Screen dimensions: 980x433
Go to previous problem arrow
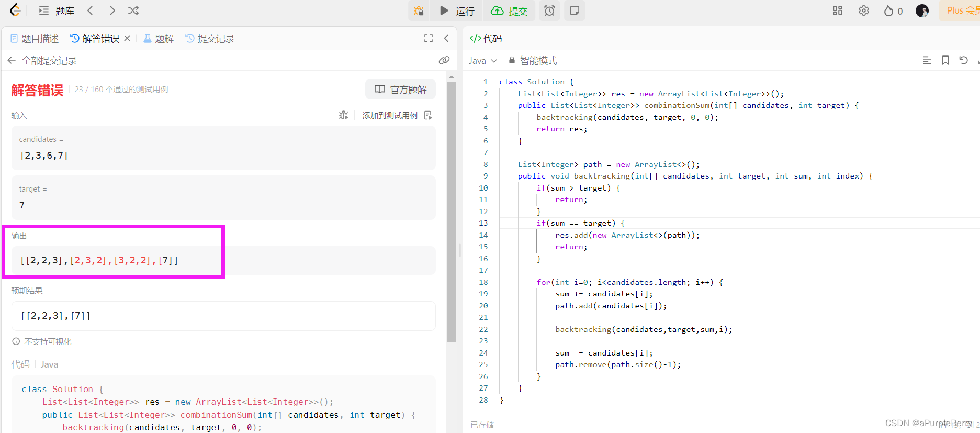tap(90, 10)
